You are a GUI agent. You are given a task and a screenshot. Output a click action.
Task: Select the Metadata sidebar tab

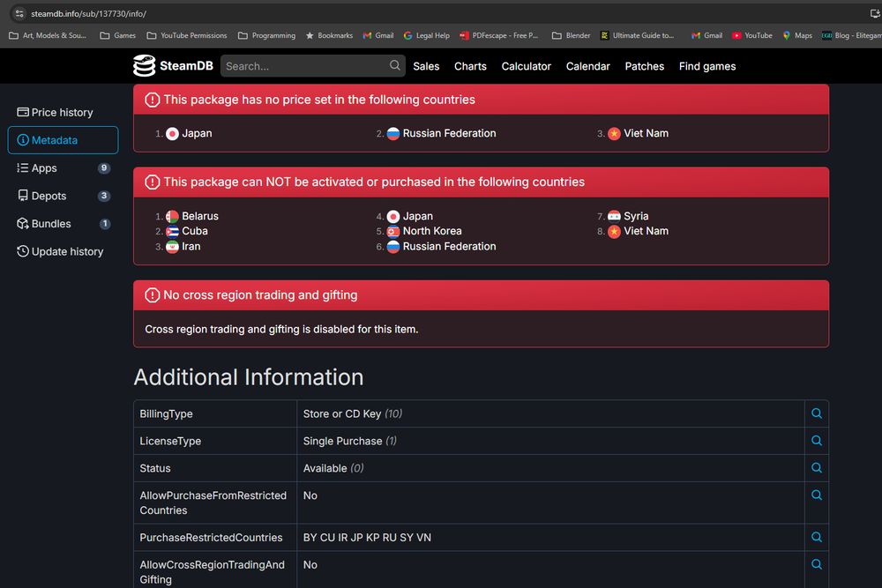tap(63, 140)
